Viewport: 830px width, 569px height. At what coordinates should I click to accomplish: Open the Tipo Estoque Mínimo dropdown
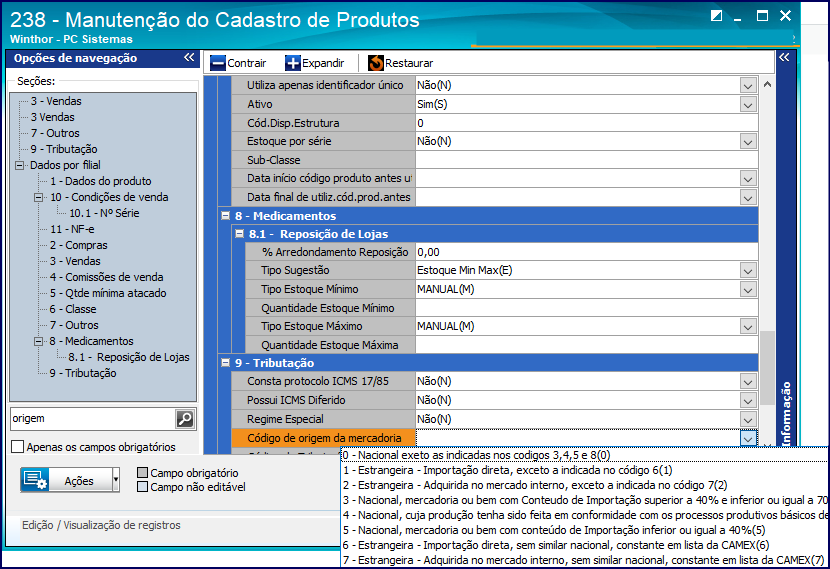pyautogui.click(x=747, y=290)
